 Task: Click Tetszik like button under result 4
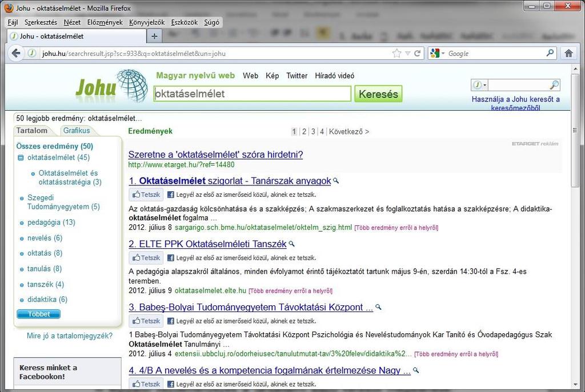click(146, 384)
